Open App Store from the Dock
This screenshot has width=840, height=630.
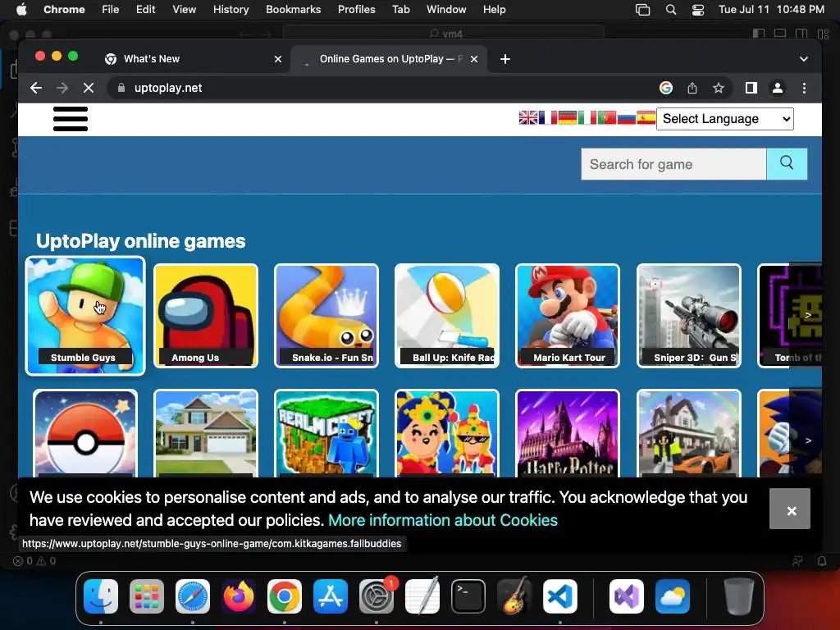(x=331, y=596)
